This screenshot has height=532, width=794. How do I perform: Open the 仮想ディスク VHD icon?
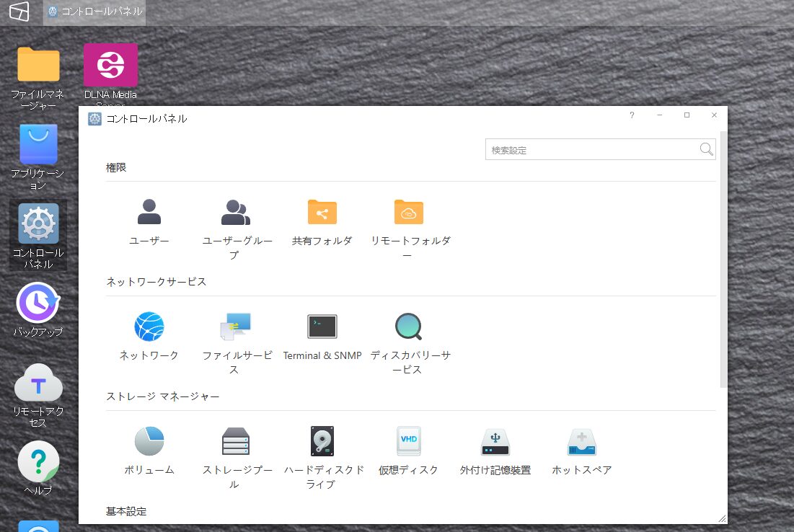point(409,441)
